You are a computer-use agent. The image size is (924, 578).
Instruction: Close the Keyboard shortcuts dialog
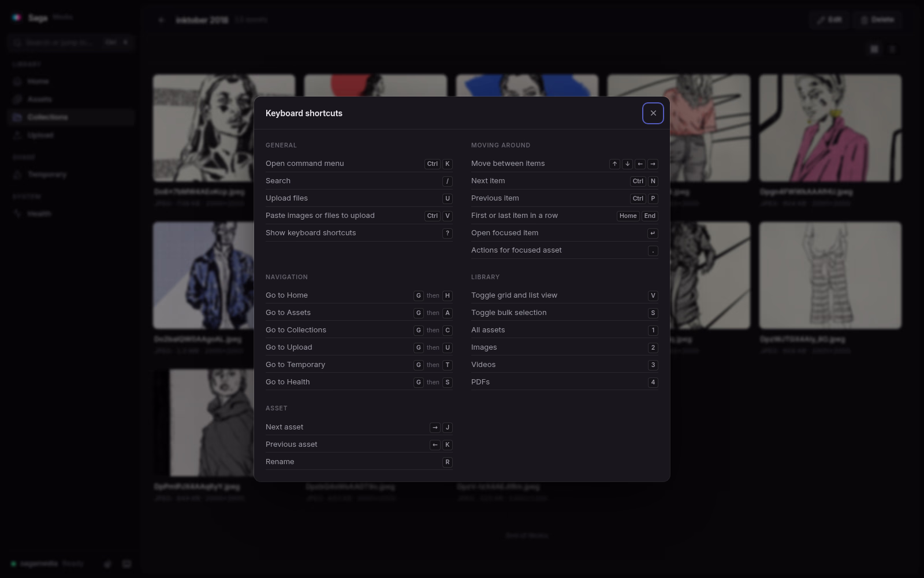click(x=653, y=113)
